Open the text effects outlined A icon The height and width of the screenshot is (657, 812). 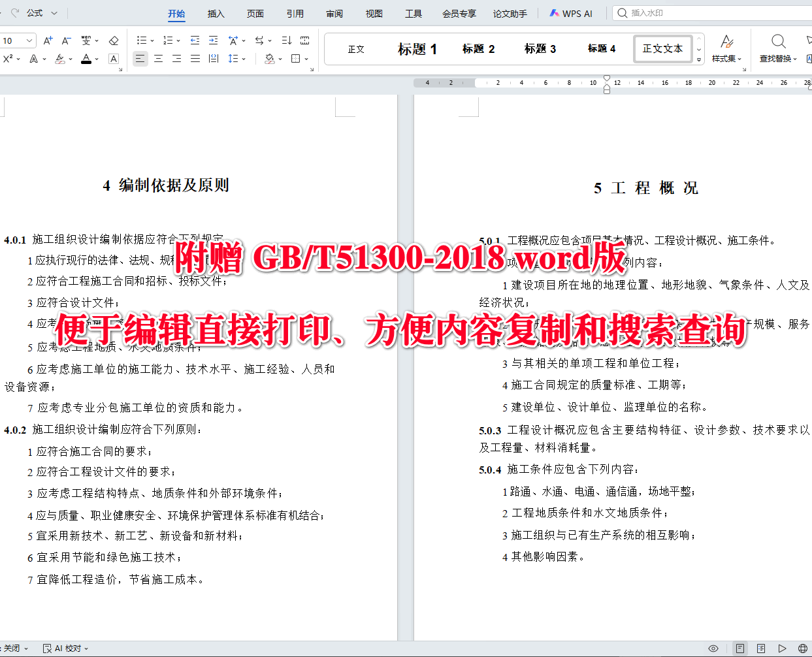(x=34, y=59)
